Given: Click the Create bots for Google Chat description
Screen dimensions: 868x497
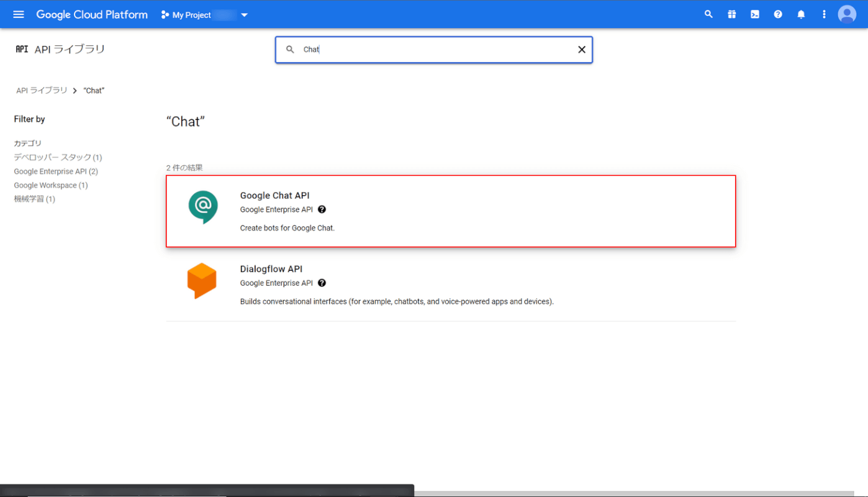Looking at the screenshot, I should tap(287, 228).
